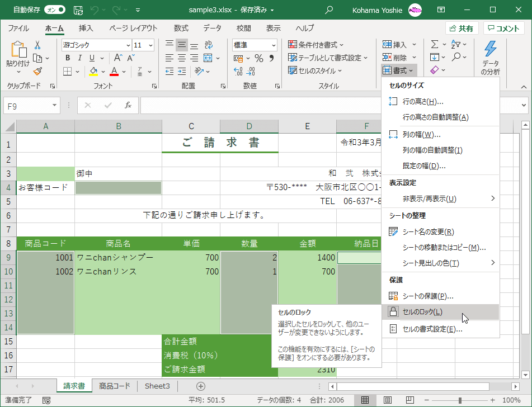The image size is (532, 407).
Task: Click the 桁区切りスタイル comma icon
Action: (272, 57)
